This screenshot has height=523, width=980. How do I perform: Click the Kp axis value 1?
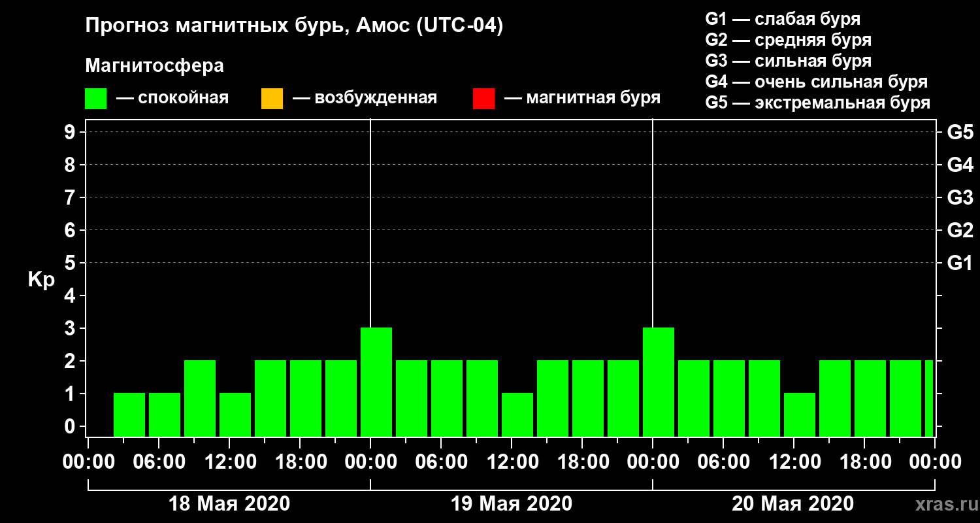71,394
